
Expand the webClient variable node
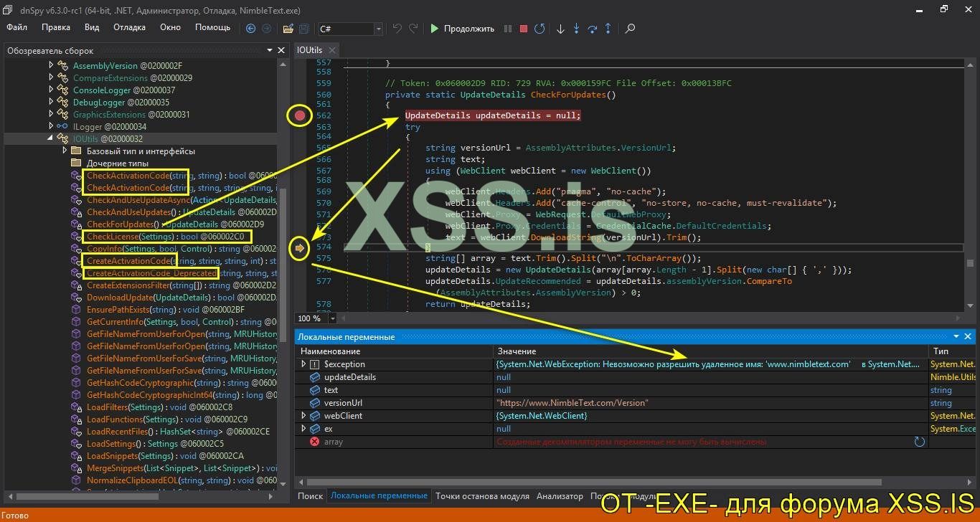click(303, 416)
